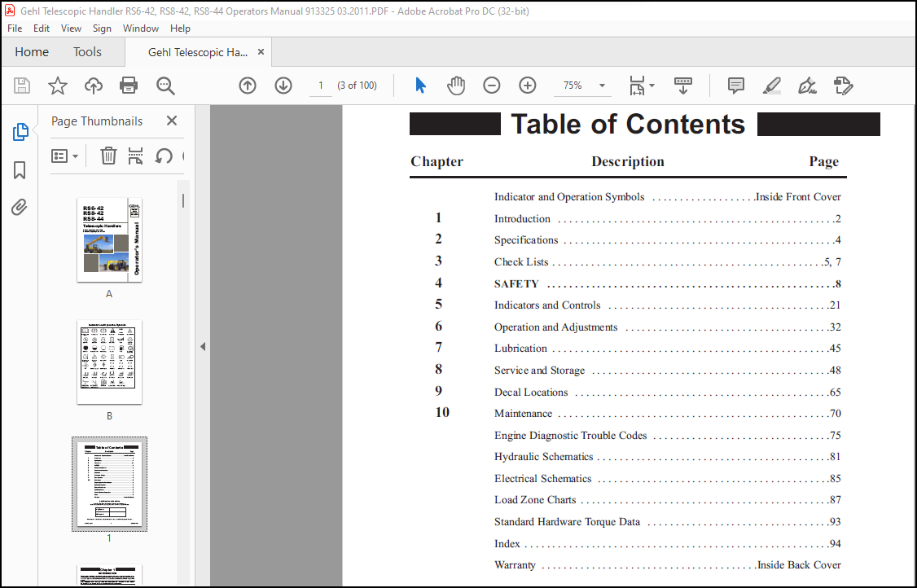This screenshot has height=588, width=917.
Task: Click the thumbnails panel scrollbar
Action: point(183,200)
